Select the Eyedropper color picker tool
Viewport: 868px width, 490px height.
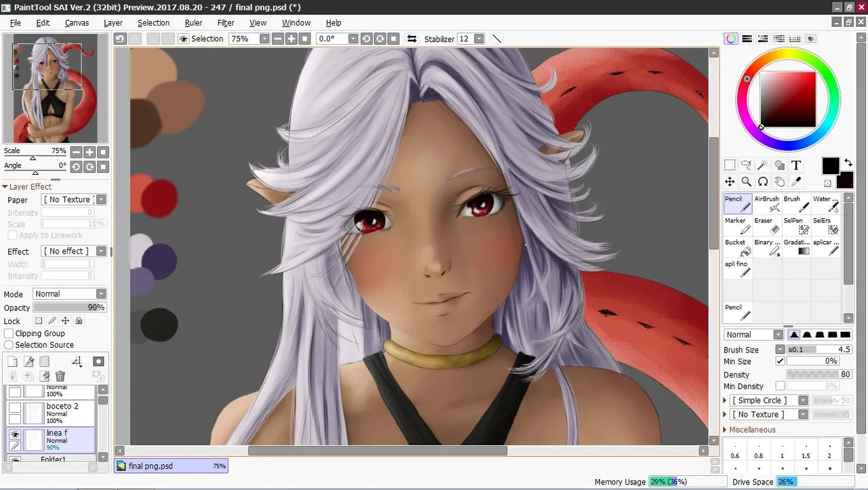[x=796, y=182]
